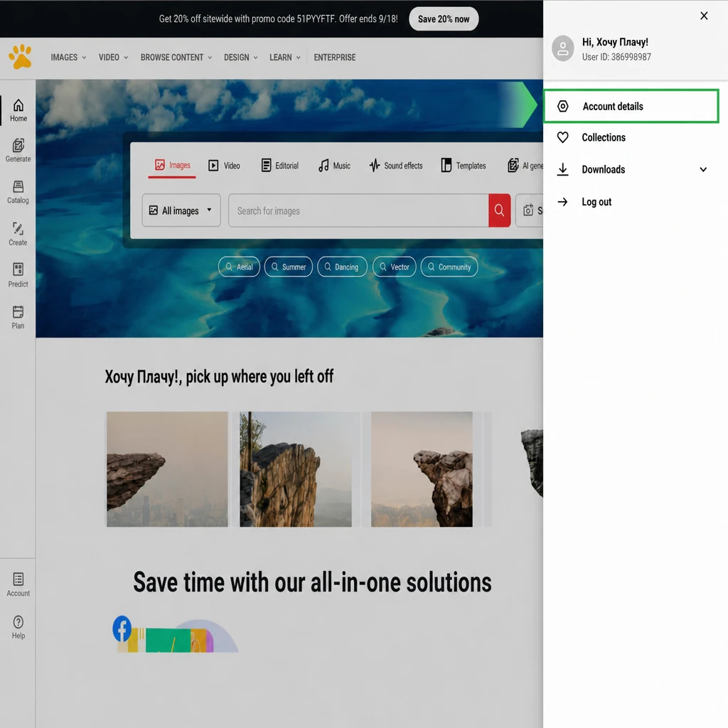The width and height of the screenshot is (728, 728).
Task: Click the Aerial search suggestion
Action: click(239, 267)
